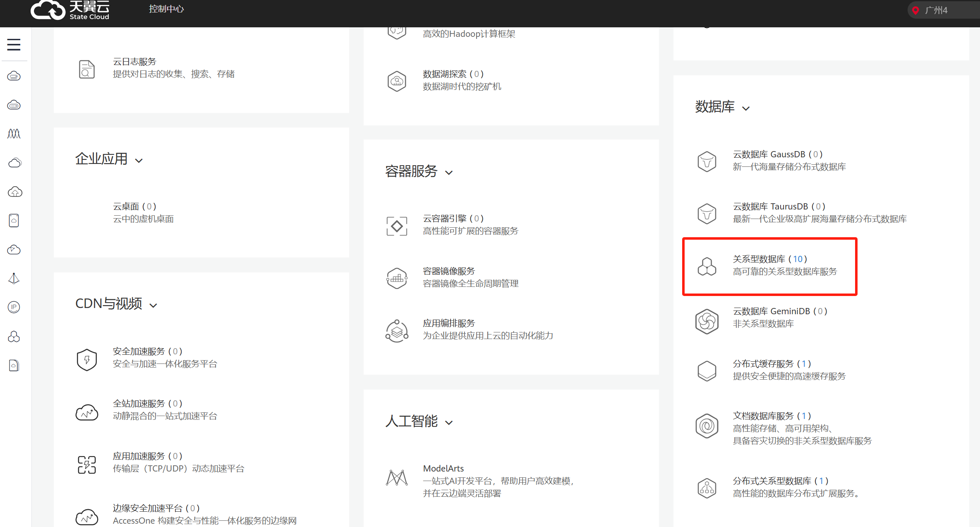980x527 pixels.
Task: Open 控制中心 in the top bar
Action: (166, 9)
